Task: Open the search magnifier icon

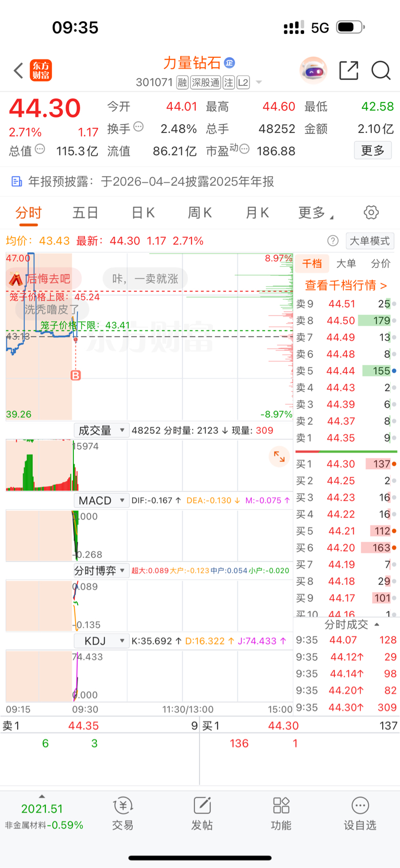Action: point(381,70)
